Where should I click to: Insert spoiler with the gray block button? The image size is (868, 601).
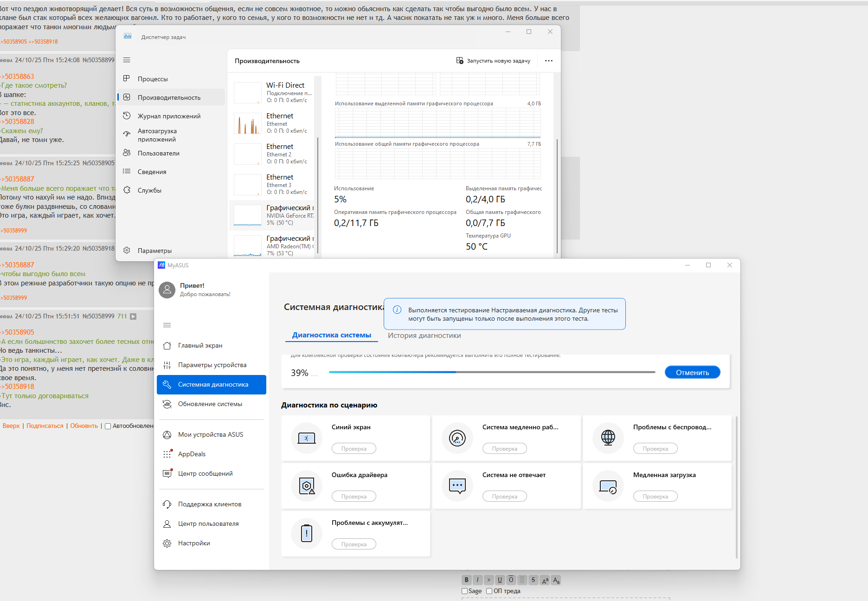pyautogui.click(x=522, y=580)
